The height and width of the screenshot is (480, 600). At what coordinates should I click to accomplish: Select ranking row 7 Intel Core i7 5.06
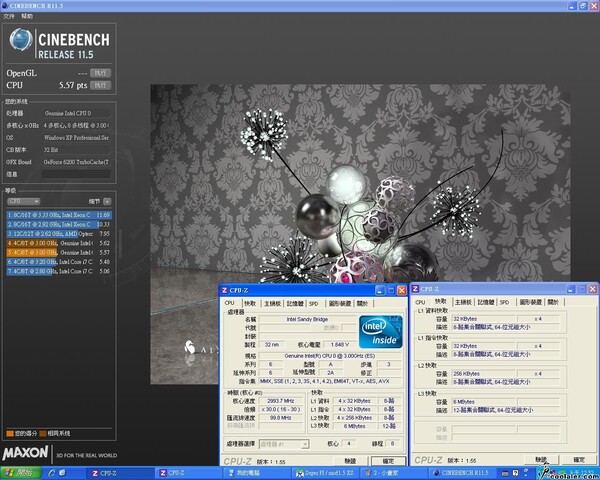pos(59,271)
